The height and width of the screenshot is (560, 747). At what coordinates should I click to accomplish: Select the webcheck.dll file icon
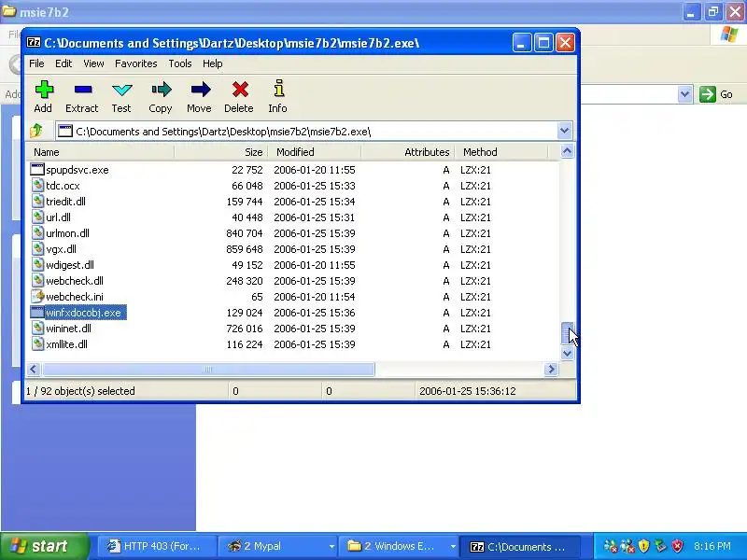point(37,281)
